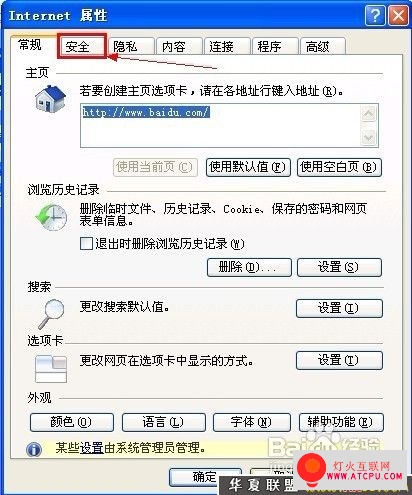Image resolution: width=412 pixels, height=495 pixels.
Task: Open the 删除 browsing history dialog
Action: pyautogui.click(x=249, y=267)
